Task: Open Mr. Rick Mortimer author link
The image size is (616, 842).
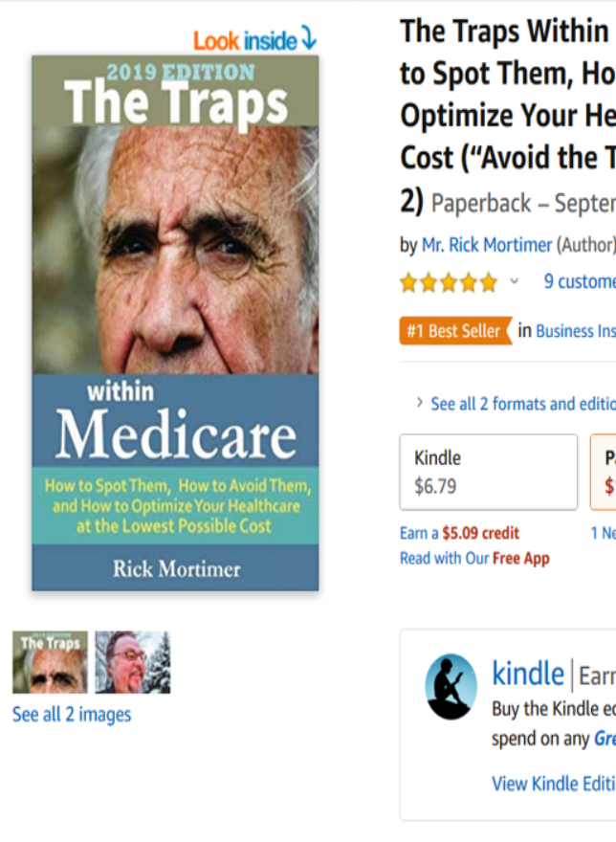Action: pos(487,245)
